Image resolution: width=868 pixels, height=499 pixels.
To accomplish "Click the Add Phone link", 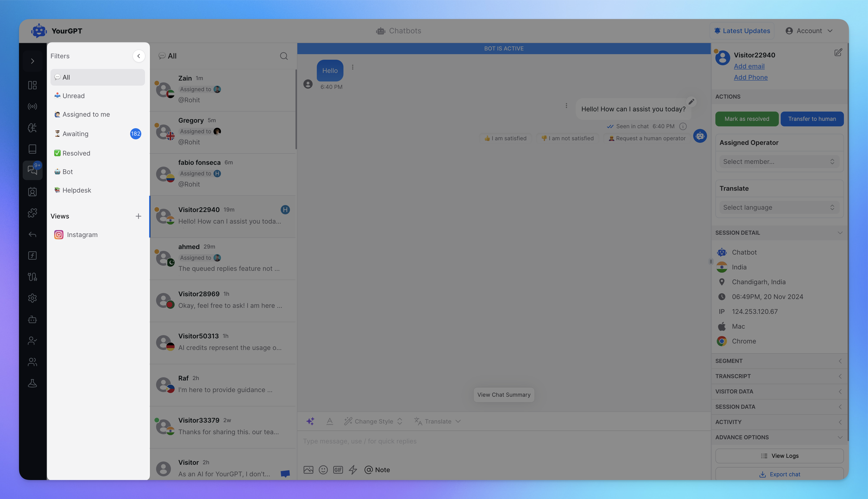I will pos(751,78).
